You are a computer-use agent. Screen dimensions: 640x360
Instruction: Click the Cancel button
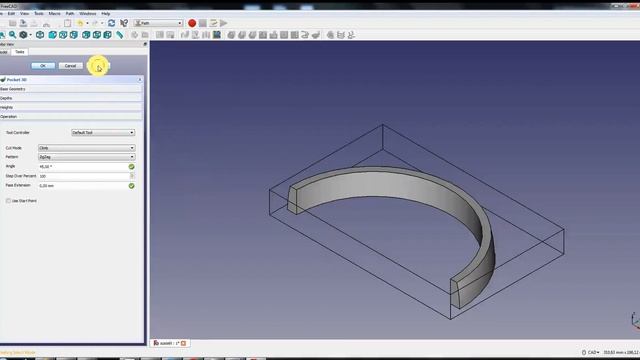[70, 66]
